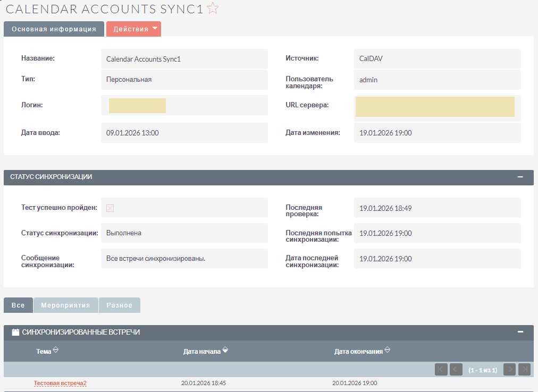This screenshot has width=538, height=392.
Task: Open the Тестовая встреча2 meeting link
Action: point(60,382)
